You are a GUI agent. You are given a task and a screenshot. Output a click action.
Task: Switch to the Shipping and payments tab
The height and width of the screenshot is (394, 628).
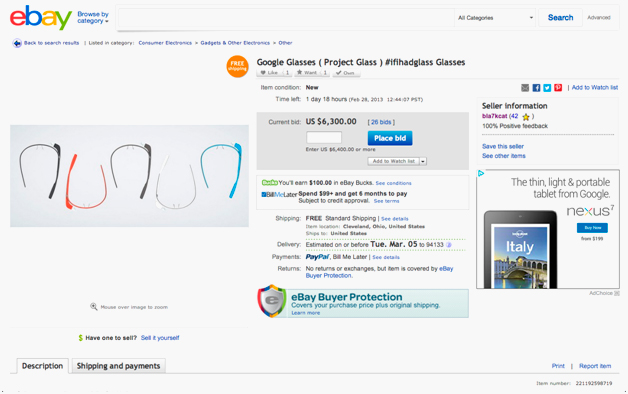pyautogui.click(x=118, y=366)
